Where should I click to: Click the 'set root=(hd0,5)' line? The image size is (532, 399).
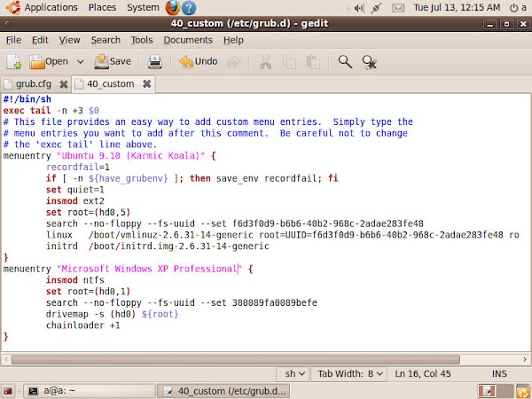88,212
